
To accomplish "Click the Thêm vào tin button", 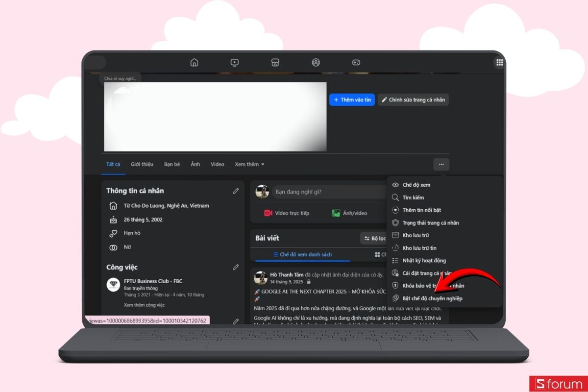I will click(x=352, y=100).
